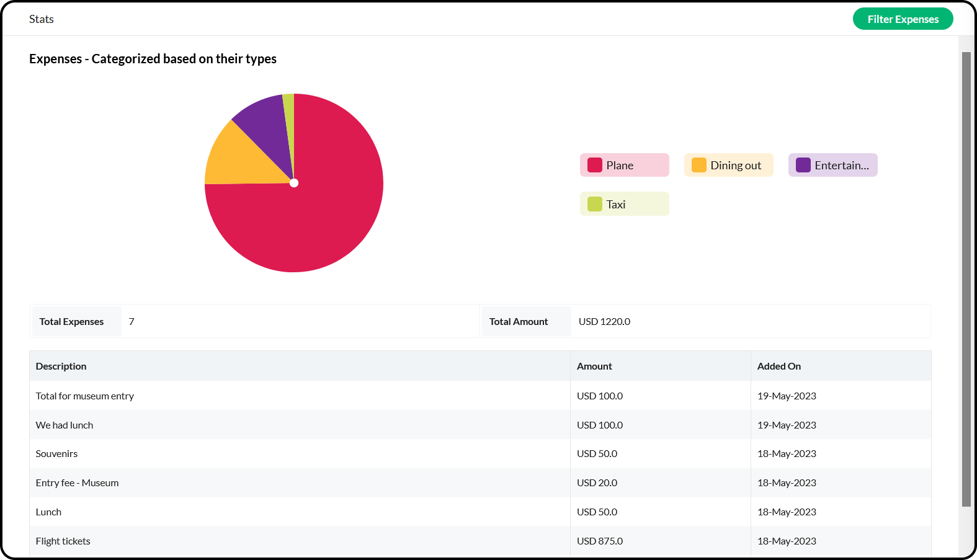
Task: Open the Filter Expenses button
Action: tap(903, 19)
